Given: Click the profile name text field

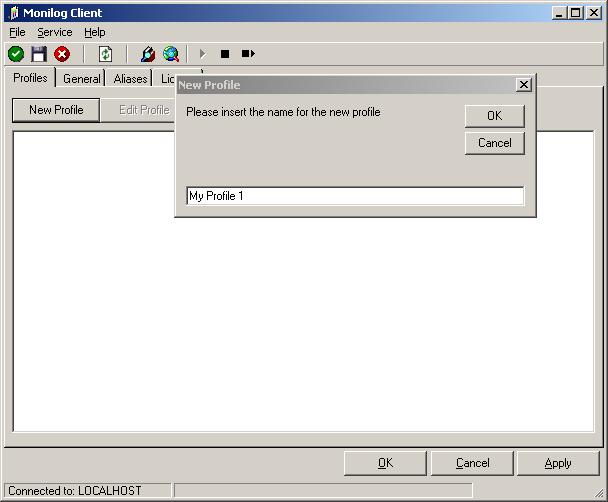Looking at the screenshot, I should tap(355, 196).
